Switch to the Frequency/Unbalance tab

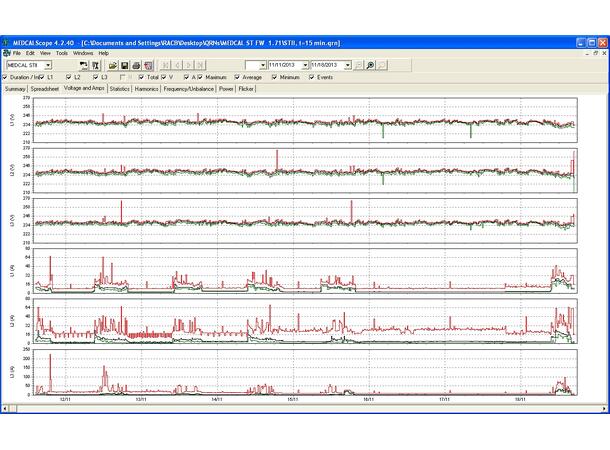tap(189, 89)
